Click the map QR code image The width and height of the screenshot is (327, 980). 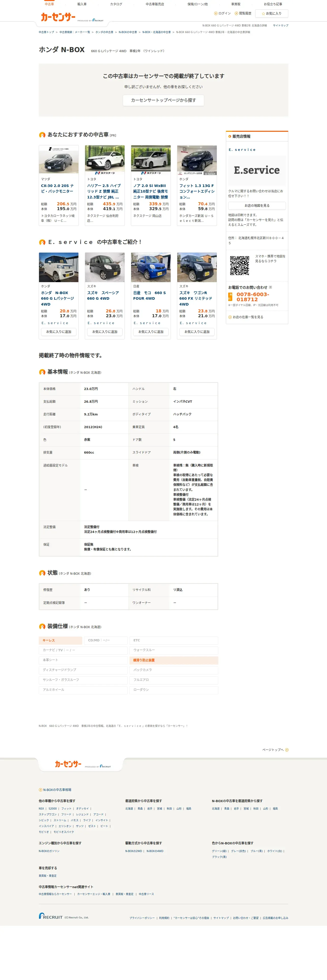point(239,265)
